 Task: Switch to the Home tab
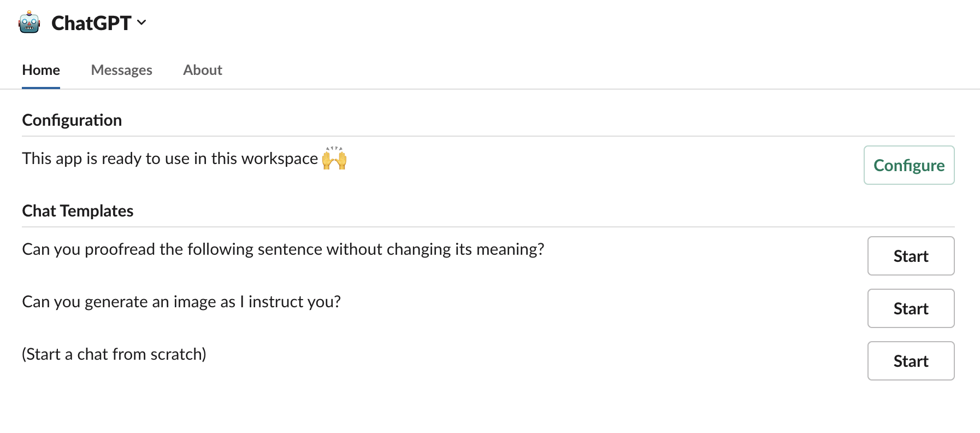coord(41,70)
